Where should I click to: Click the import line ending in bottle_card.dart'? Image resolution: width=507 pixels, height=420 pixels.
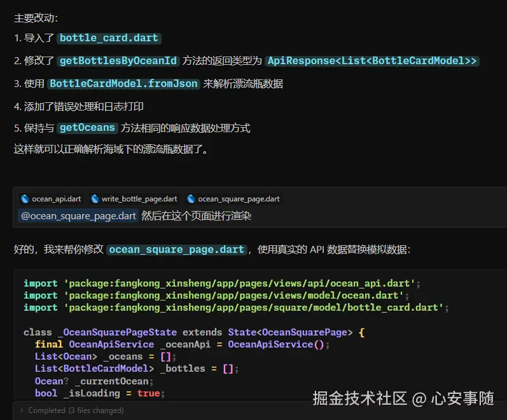pos(236,308)
